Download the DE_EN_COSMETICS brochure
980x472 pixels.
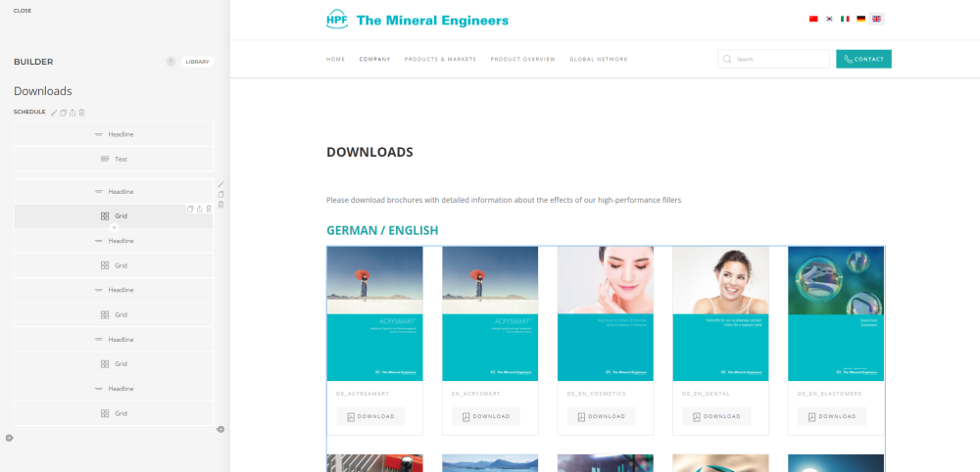[x=602, y=416]
